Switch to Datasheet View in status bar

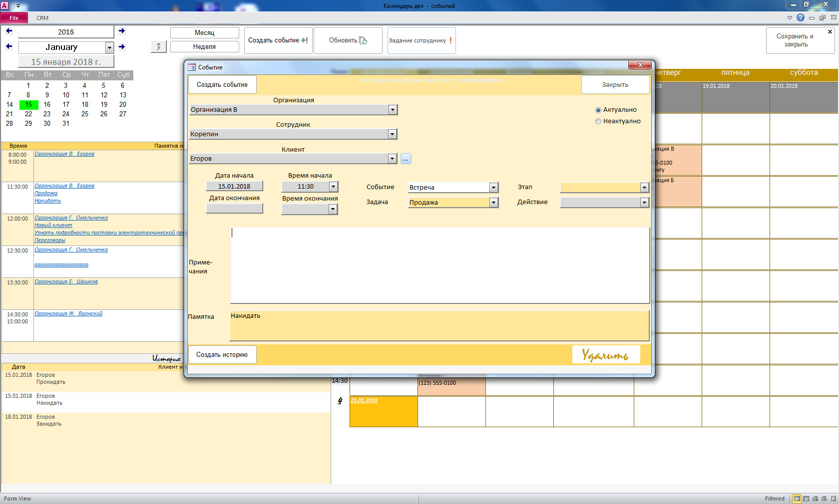coord(806,499)
